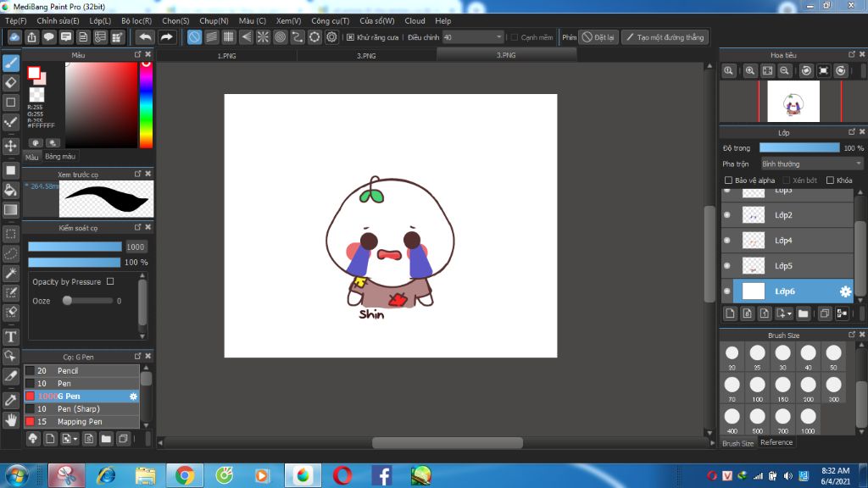Image resolution: width=868 pixels, height=488 pixels.
Task: Click Tạo một đường thẳng button
Action: [665, 37]
